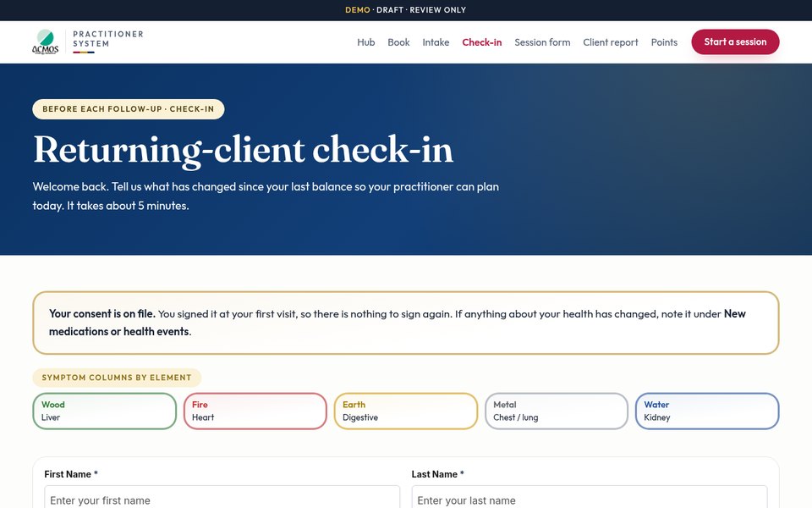Go to the Book page
812x508 pixels.
click(x=398, y=42)
